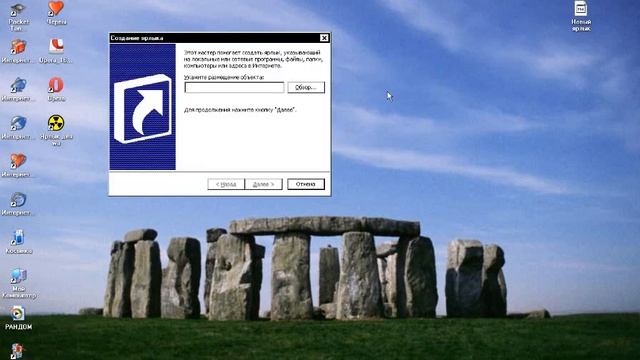The height and width of the screenshot is (360, 640).
Task: Select the blue swirl Интернет shortcut
Action: coord(18,204)
